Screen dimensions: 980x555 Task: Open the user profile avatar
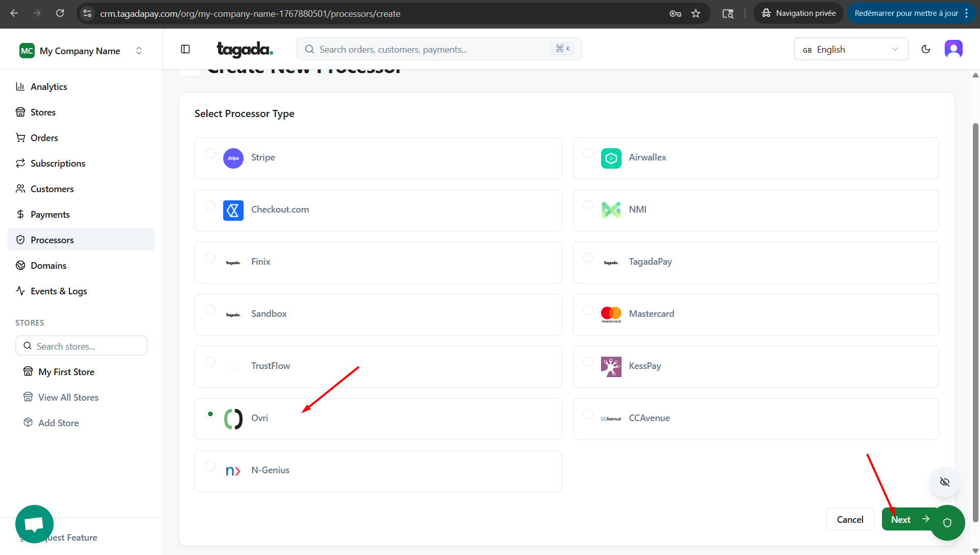[x=953, y=49]
